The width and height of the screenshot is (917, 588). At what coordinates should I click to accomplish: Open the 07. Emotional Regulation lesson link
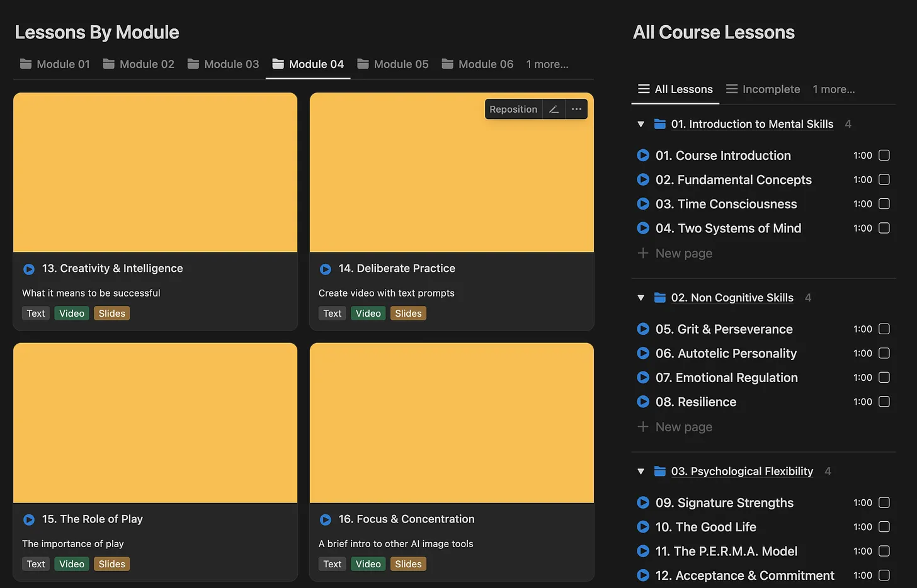pos(727,378)
